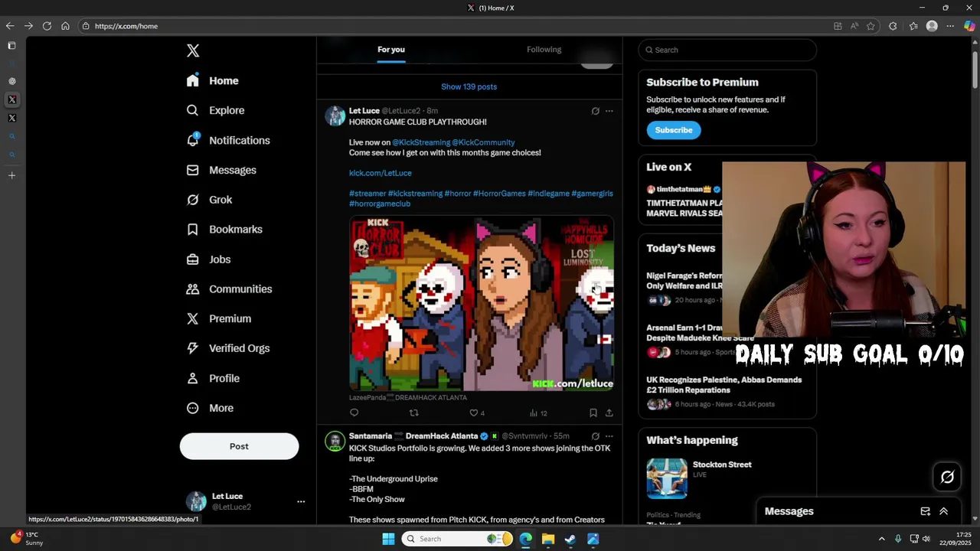Bookmark the Let Luce post

pos(593,413)
